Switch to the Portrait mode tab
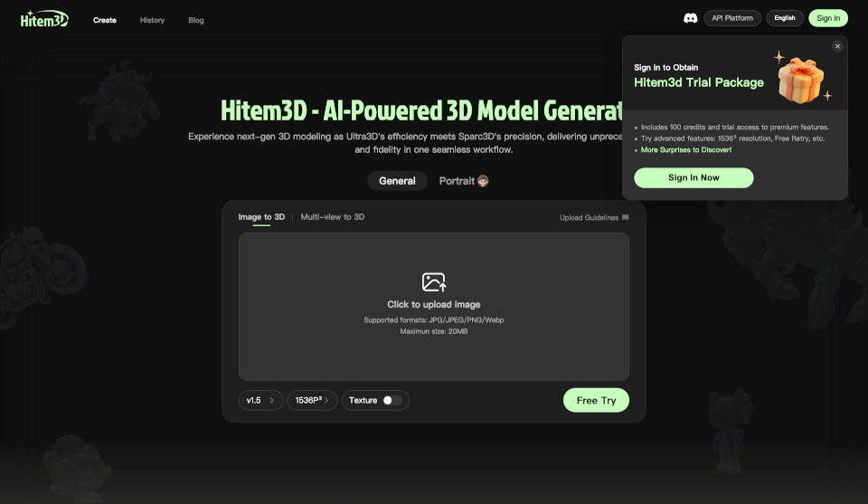 click(463, 181)
